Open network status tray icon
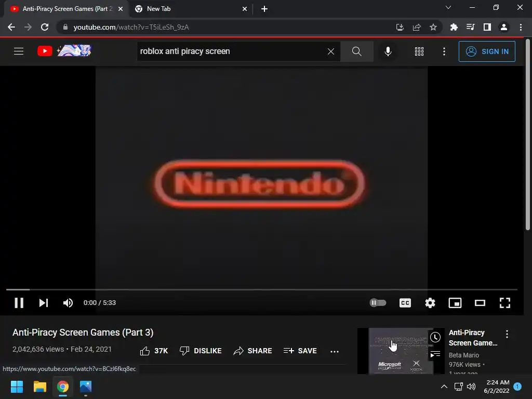 [458, 387]
